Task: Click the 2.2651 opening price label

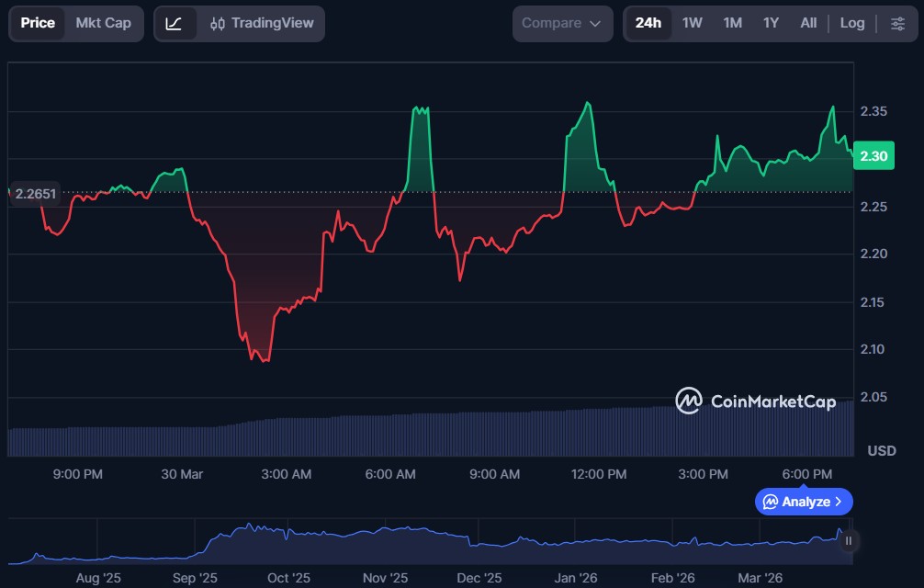Action: (35, 193)
